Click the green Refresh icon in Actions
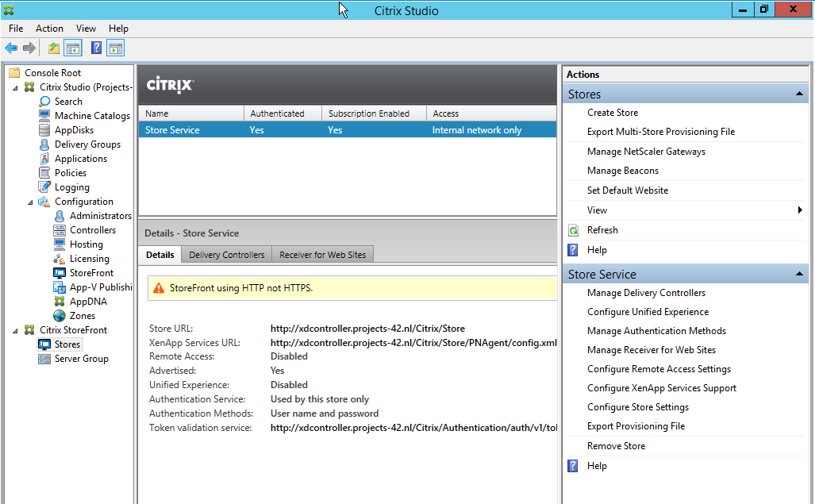The width and height of the screenshot is (815, 504). pyautogui.click(x=573, y=230)
